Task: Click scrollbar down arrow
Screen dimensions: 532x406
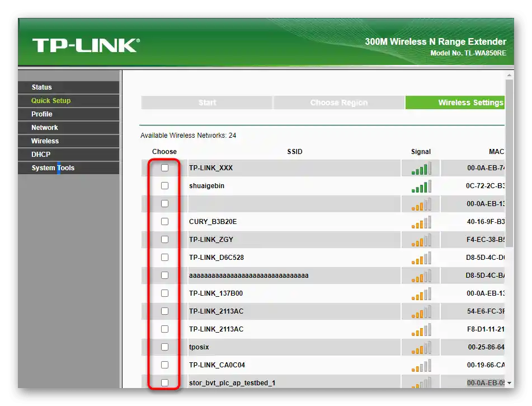Action: click(x=509, y=383)
